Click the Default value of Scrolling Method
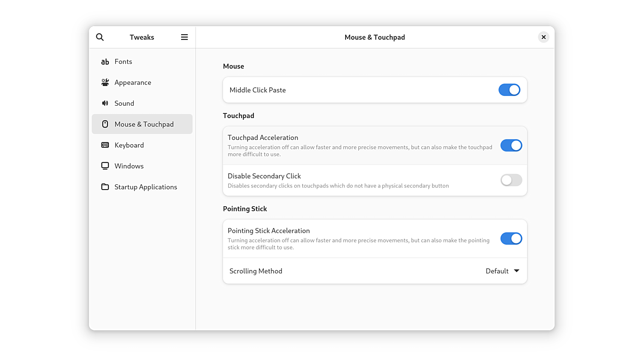This screenshot has height=362, width=644. pyautogui.click(x=497, y=271)
